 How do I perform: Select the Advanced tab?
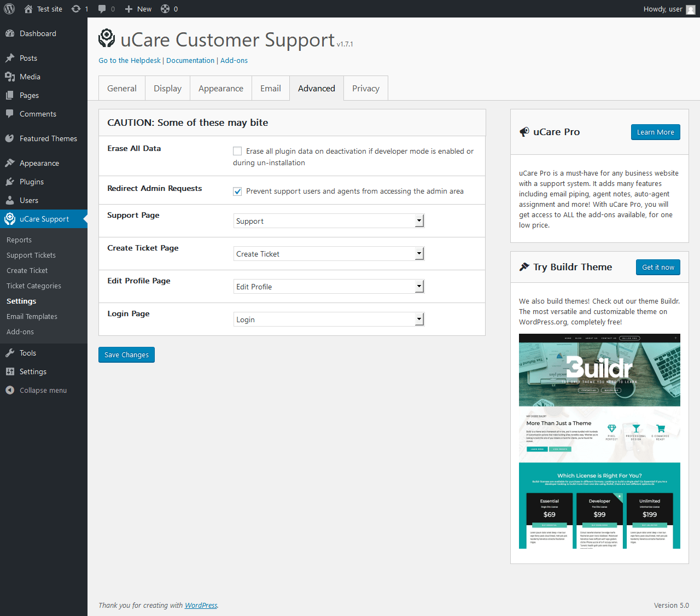(x=317, y=88)
